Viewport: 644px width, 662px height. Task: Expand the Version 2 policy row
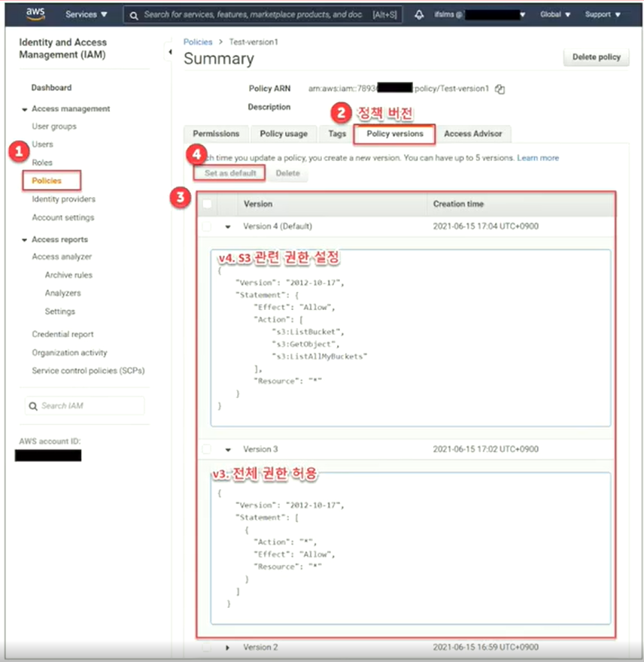point(228,647)
